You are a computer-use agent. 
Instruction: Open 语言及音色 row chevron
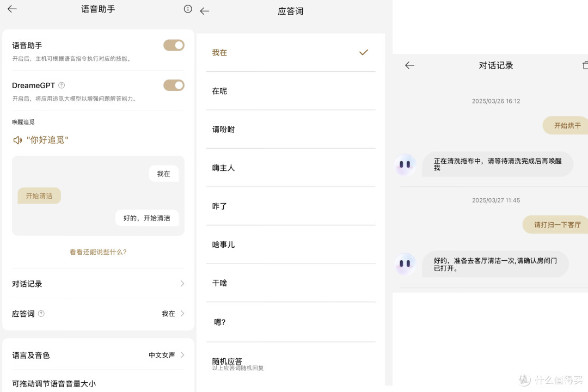(182, 355)
